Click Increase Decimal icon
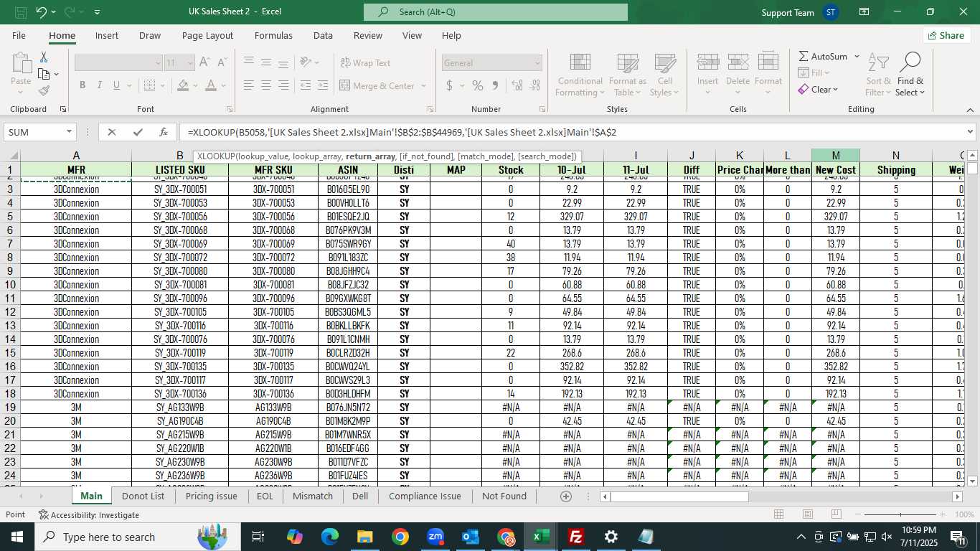Viewport: 980px width, 551px height. [x=517, y=85]
